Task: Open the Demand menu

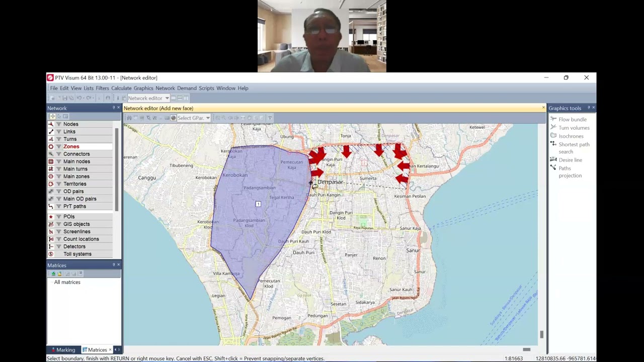Action: 187,88
